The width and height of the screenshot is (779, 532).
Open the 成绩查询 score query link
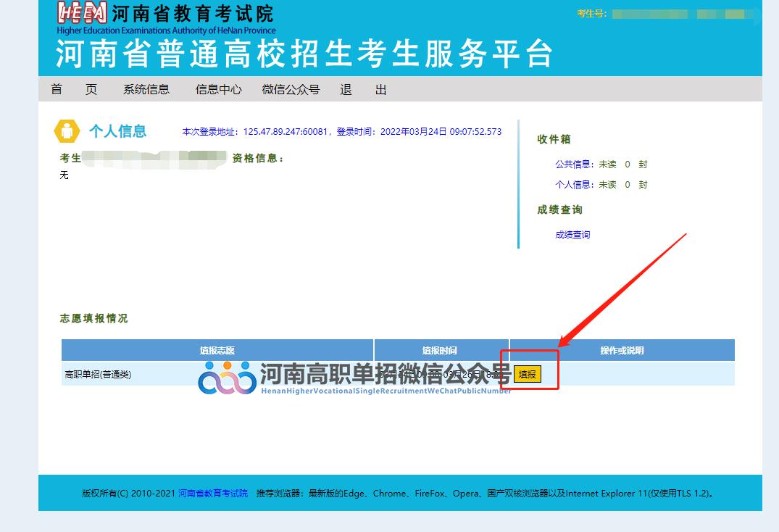click(572, 234)
